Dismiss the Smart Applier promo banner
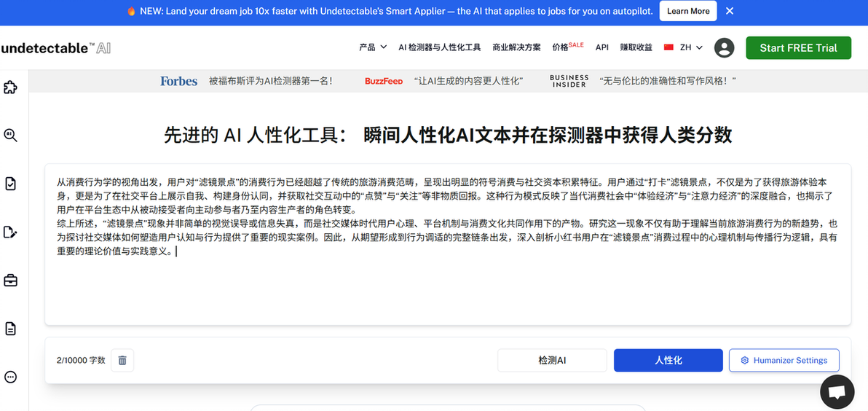868x411 pixels. pos(730,11)
